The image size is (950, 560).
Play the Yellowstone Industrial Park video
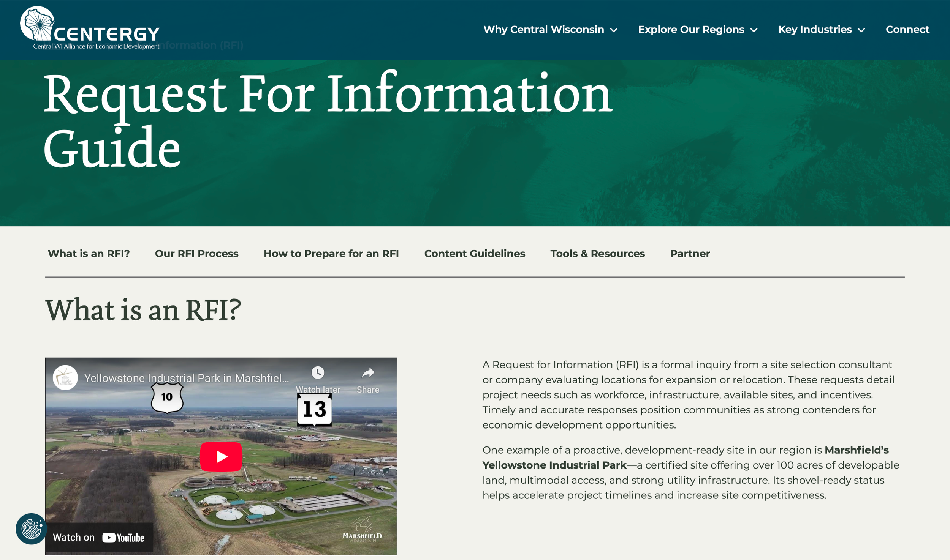[221, 456]
